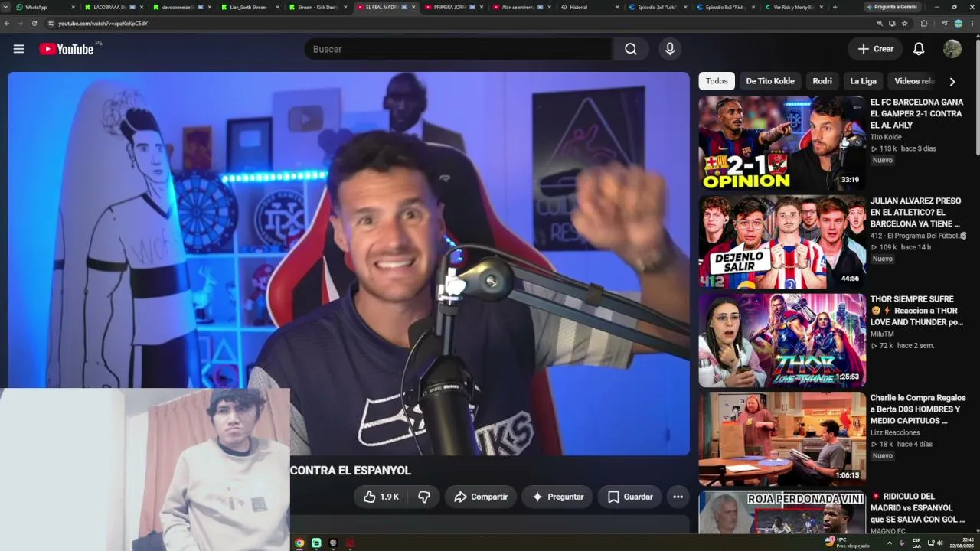The width and height of the screenshot is (980, 551).
Task: Open the Barcelona 2-1 Opinion video thumbnail
Action: pyautogui.click(x=782, y=143)
